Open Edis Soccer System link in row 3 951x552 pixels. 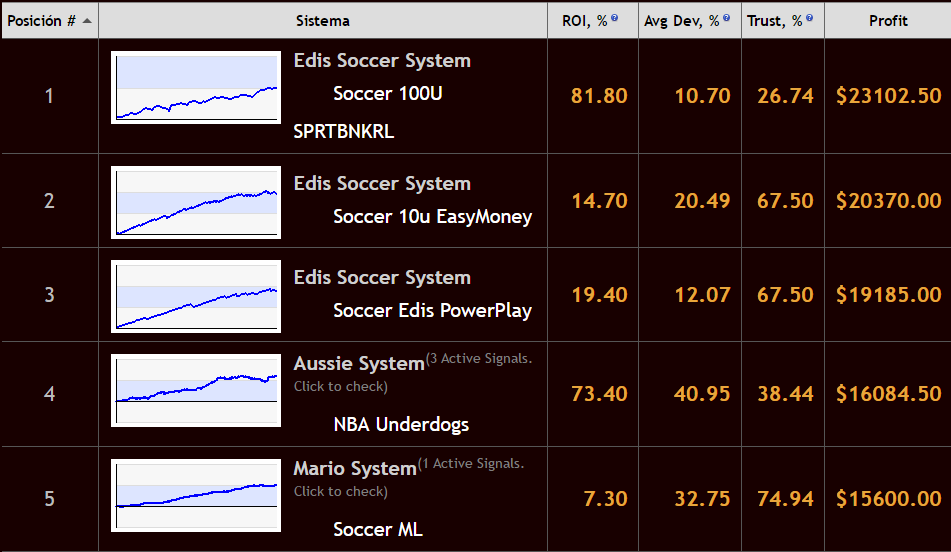(x=382, y=278)
